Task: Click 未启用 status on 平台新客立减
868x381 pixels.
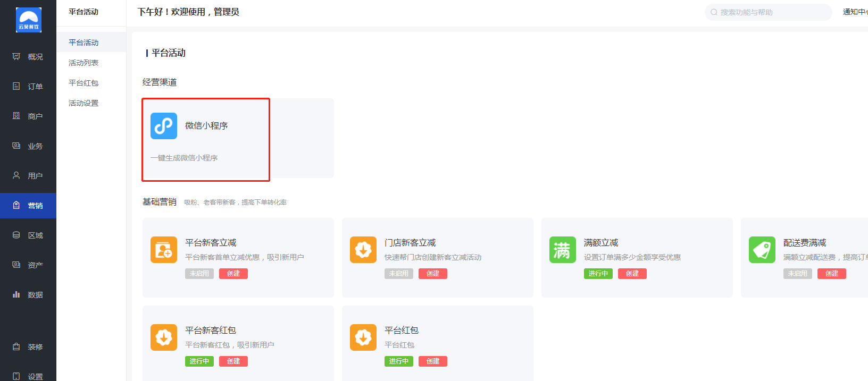Action: click(x=199, y=274)
